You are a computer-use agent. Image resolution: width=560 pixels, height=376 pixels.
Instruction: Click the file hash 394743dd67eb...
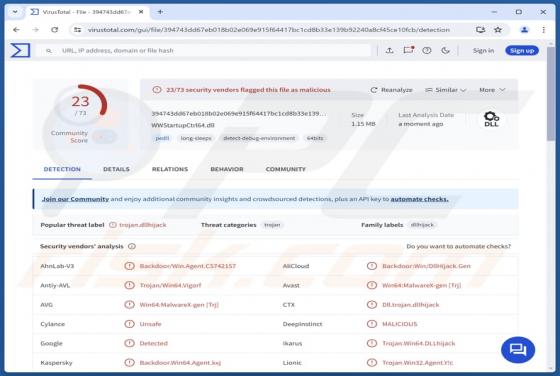click(239, 114)
